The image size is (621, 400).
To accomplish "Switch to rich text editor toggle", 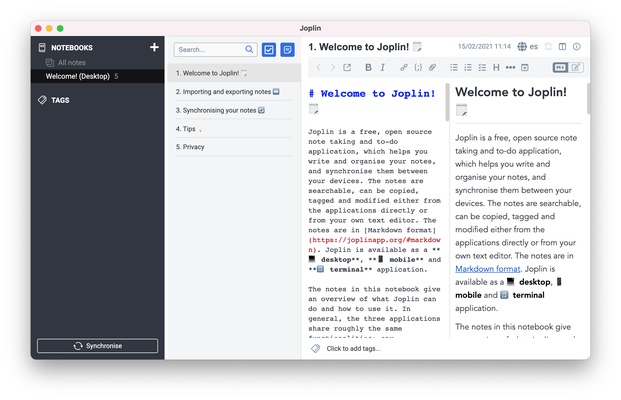I will (x=575, y=68).
